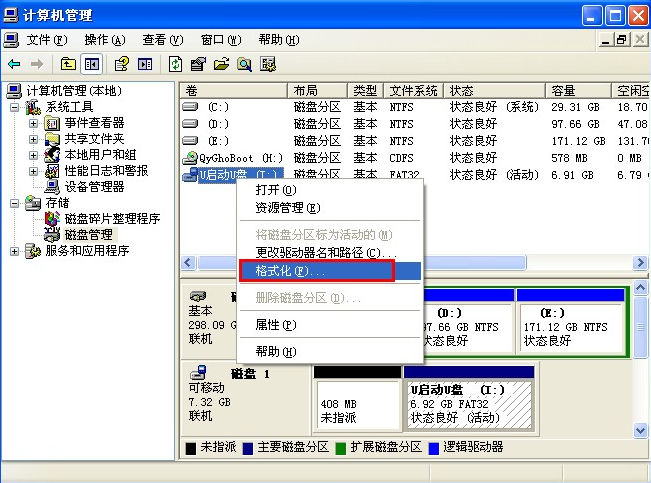Open the 操作 menu in menu bar
The width and height of the screenshot is (651, 483).
(x=105, y=40)
